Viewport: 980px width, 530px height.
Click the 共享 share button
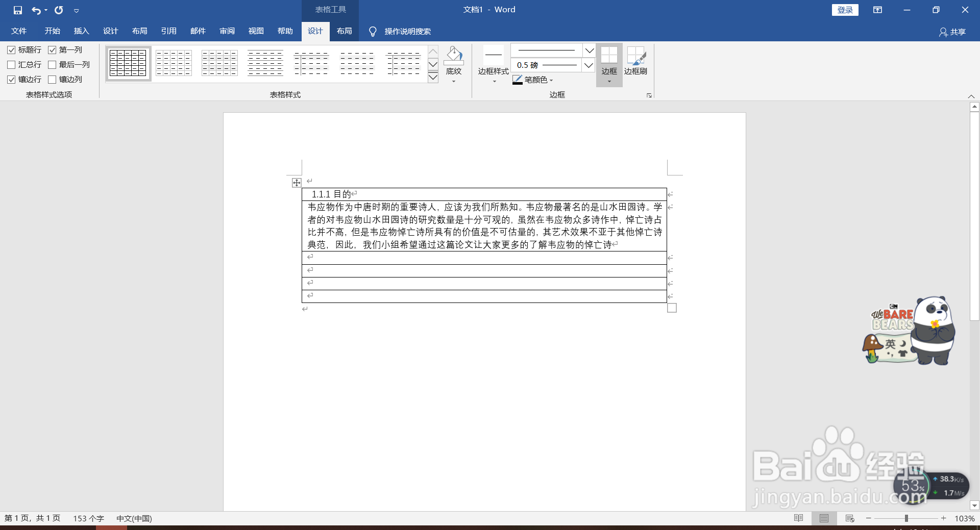952,32
